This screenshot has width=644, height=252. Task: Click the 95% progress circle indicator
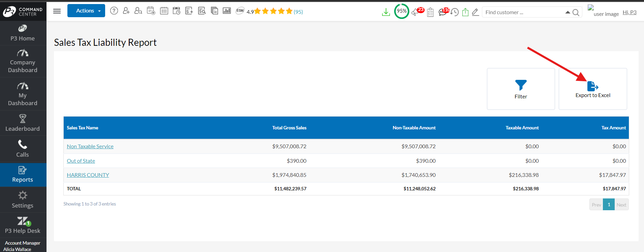(x=401, y=11)
